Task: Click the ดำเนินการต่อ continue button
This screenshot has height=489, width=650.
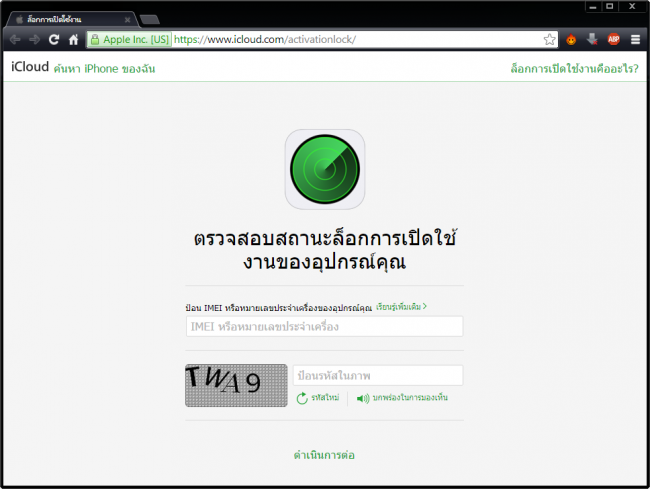Action: coord(324,455)
